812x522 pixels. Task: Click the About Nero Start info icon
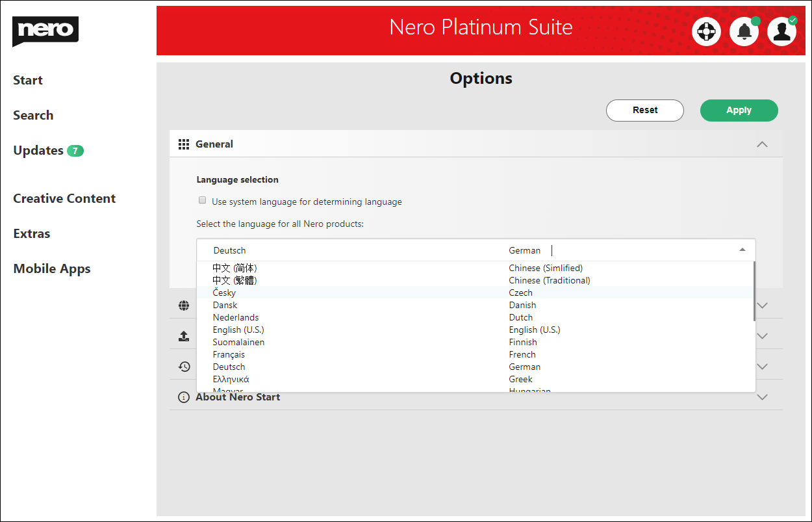click(x=184, y=397)
